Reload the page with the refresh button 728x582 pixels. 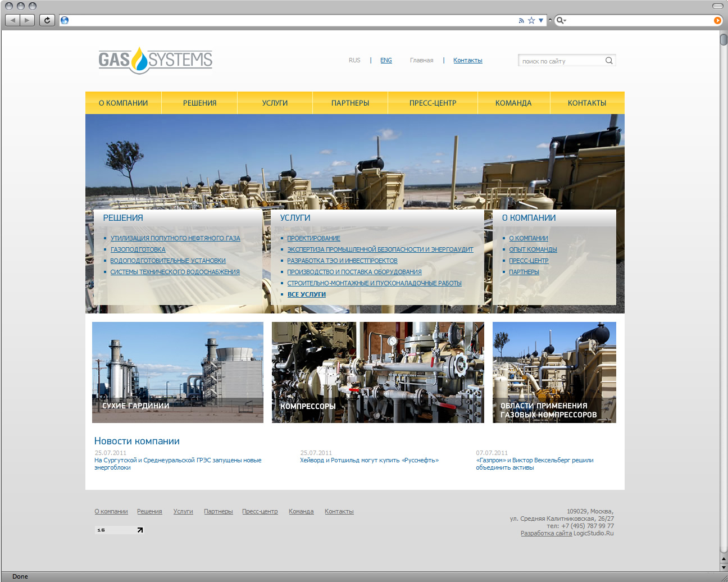(47, 20)
